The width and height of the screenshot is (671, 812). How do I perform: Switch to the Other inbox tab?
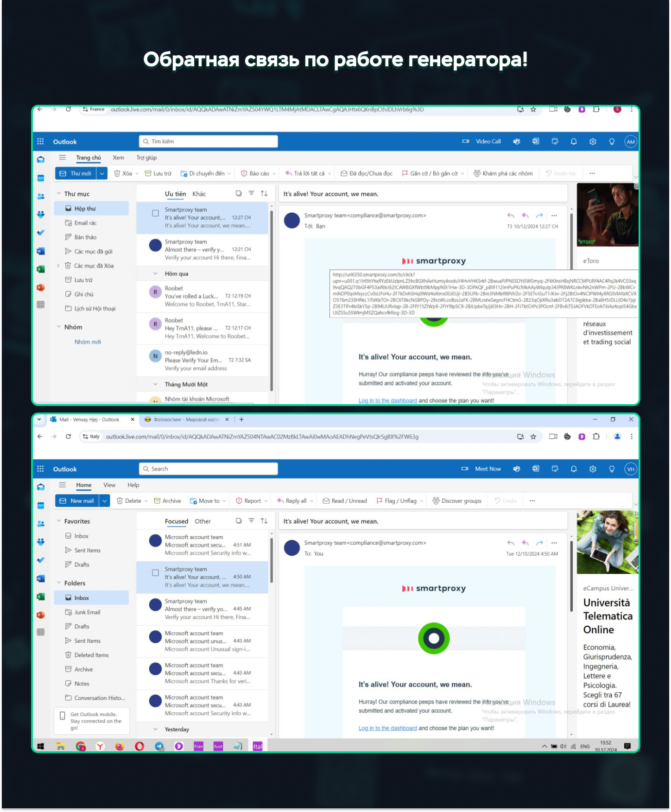(x=203, y=521)
